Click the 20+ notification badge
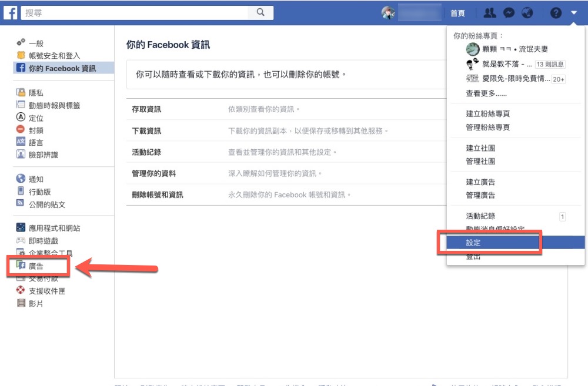The width and height of the screenshot is (588, 386). [x=559, y=79]
